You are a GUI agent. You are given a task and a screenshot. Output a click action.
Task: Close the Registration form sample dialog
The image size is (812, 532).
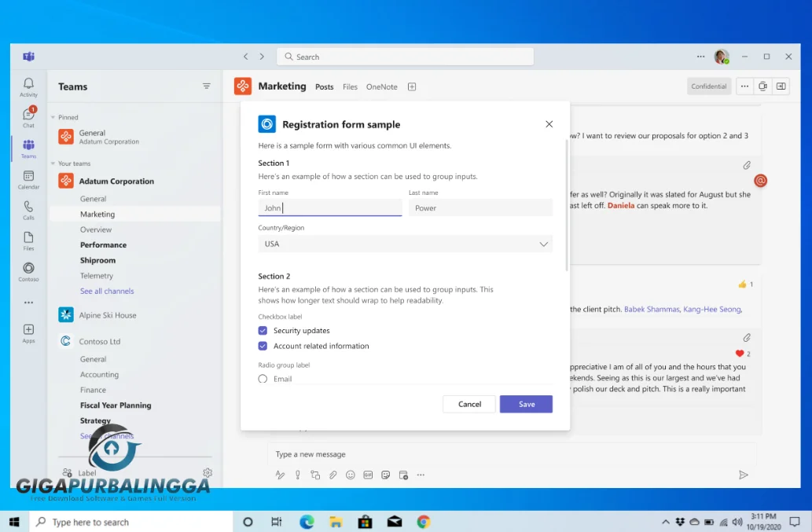(x=549, y=124)
